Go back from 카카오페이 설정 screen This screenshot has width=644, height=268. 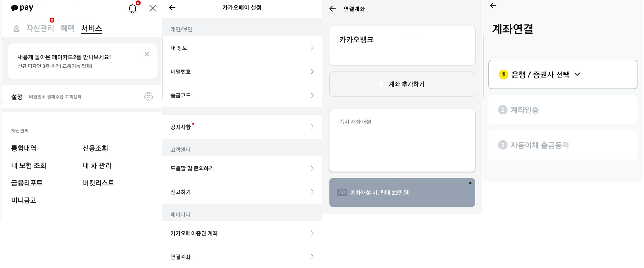[x=172, y=7]
